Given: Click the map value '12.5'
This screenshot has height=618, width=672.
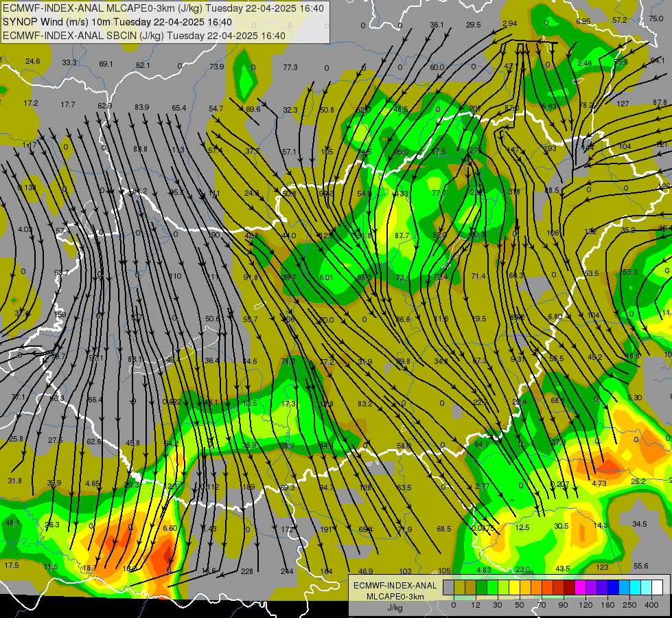Looking at the screenshot, I should click(522, 527).
